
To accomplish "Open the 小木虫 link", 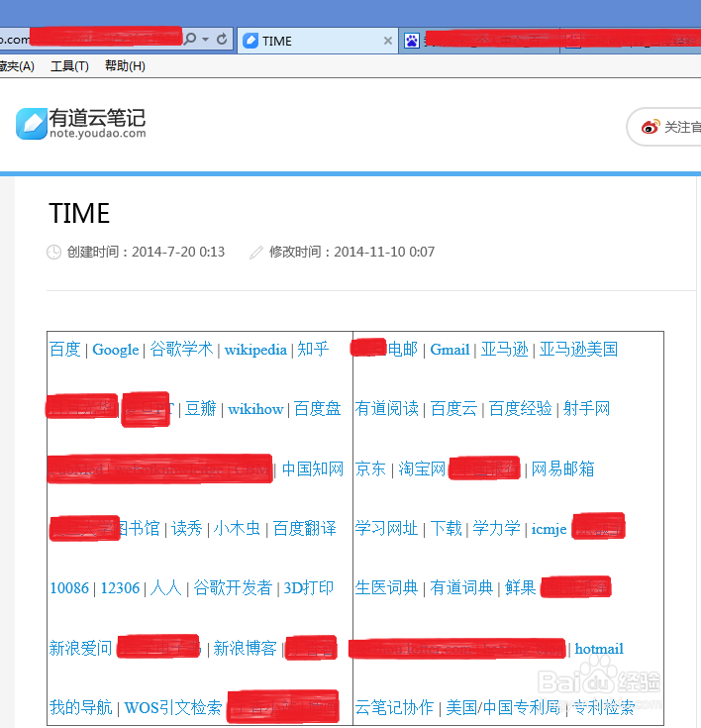I will (x=237, y=528).
